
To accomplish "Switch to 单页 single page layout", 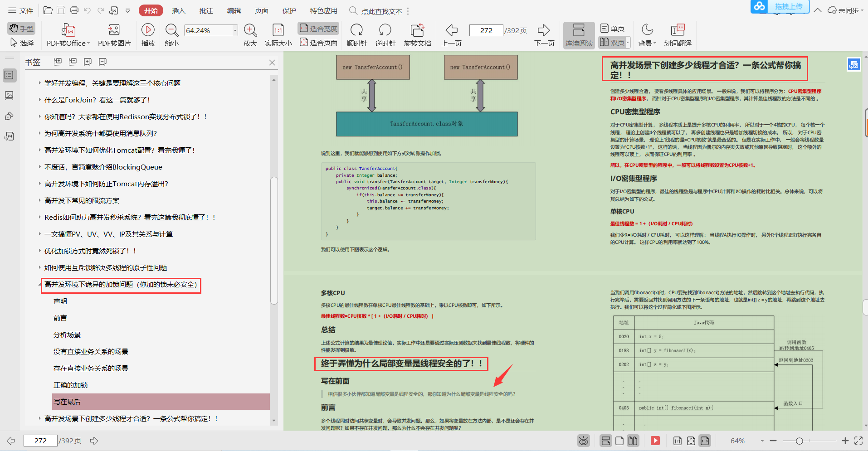I will coord(612,29).
